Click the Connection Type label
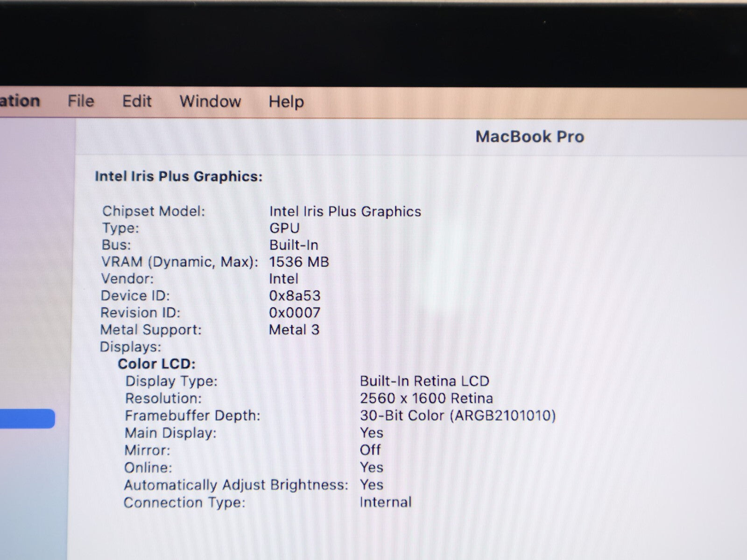 coord(184,503)
